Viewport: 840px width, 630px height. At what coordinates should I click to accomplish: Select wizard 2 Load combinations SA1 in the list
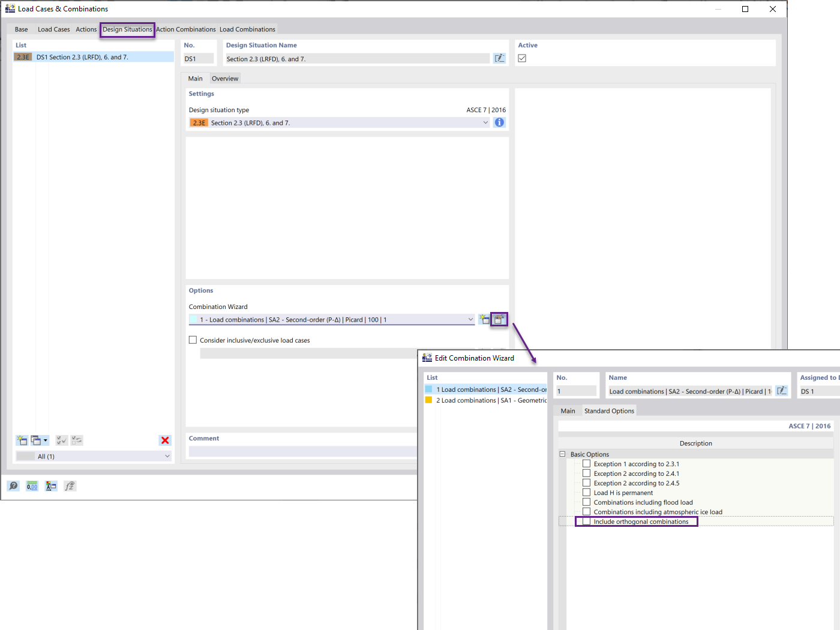coord(486,400)
